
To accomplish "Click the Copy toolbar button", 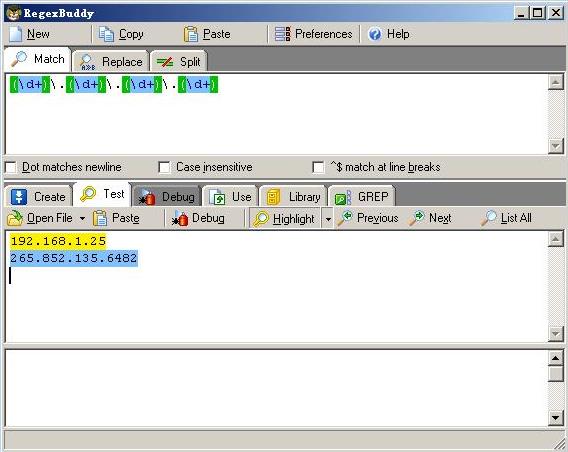I will 121,34.
